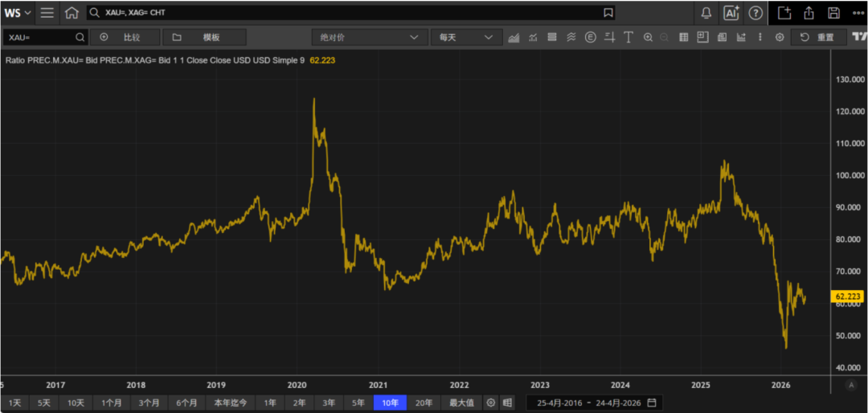The height and width of the screenshot is (413, 868).
Task: Select the 1天 time range
Action: point(14,403)
